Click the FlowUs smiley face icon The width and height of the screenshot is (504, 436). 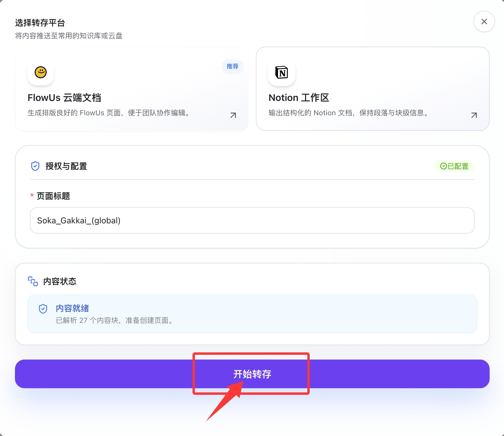pyautogui.click(x=41, y=72)
